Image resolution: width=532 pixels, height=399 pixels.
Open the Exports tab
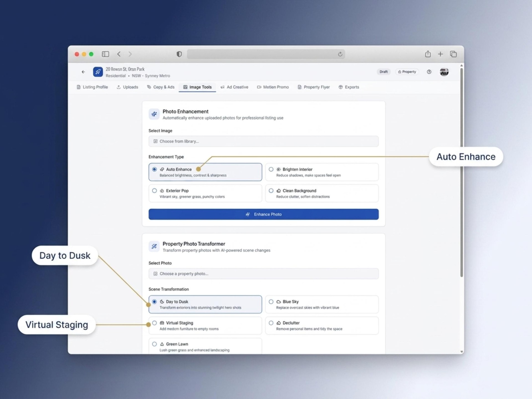[x=349, y=87]
